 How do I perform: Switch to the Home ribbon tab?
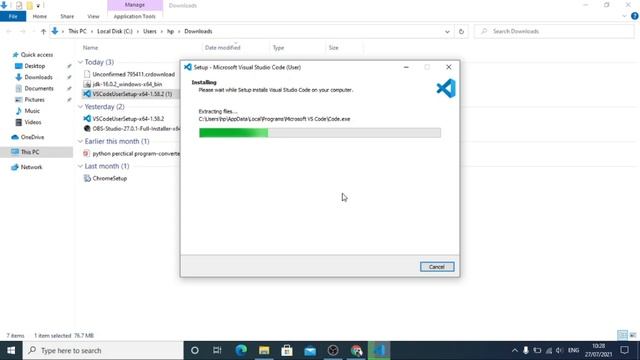[x=40, y=16]
